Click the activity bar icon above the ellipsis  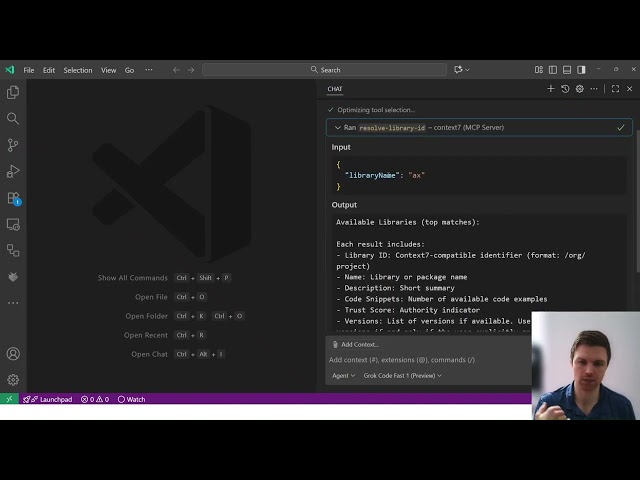[x=13, y=277]
